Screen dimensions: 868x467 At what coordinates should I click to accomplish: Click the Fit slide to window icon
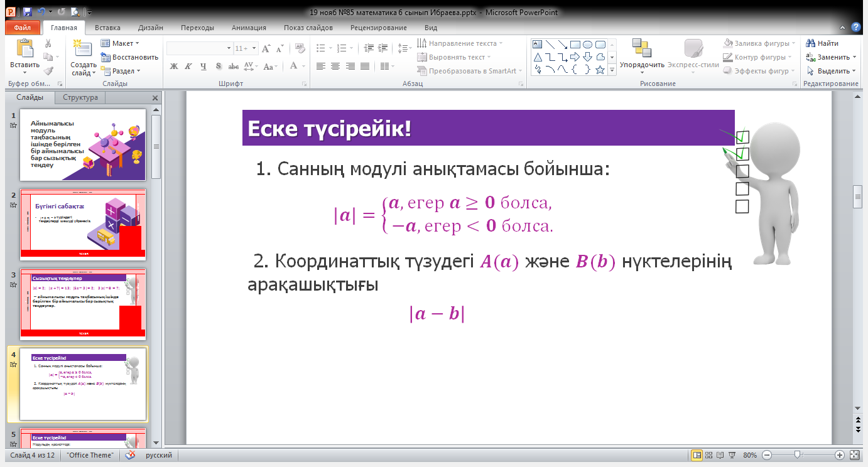854,455
